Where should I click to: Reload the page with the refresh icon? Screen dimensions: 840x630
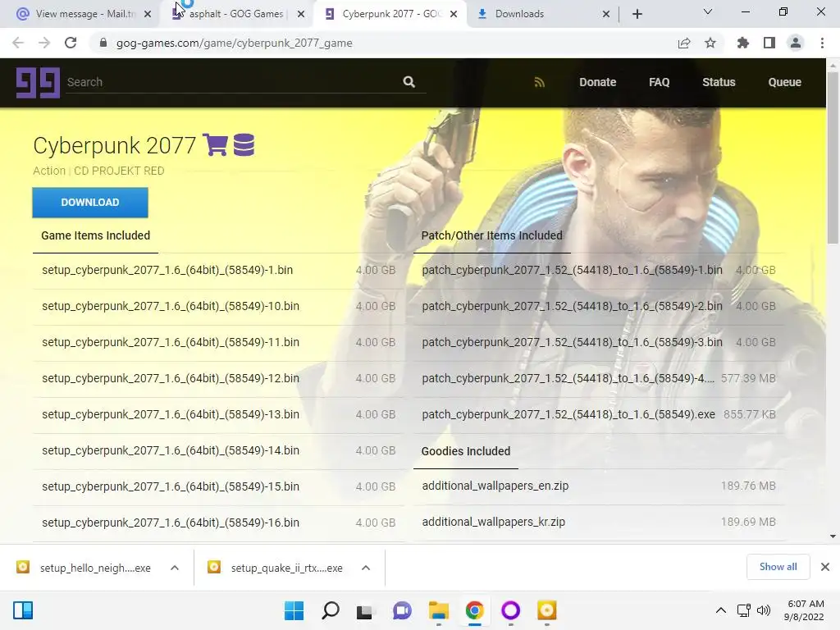[71, 43]
